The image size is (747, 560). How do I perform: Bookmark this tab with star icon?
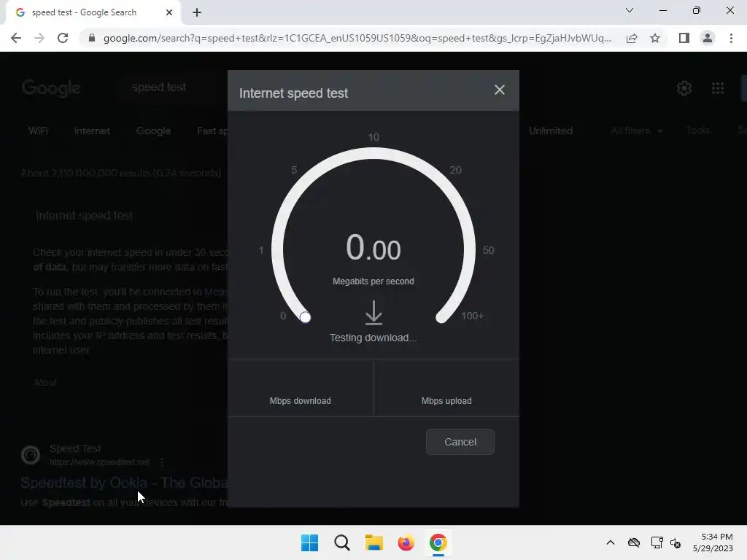(x=655, y=38)
